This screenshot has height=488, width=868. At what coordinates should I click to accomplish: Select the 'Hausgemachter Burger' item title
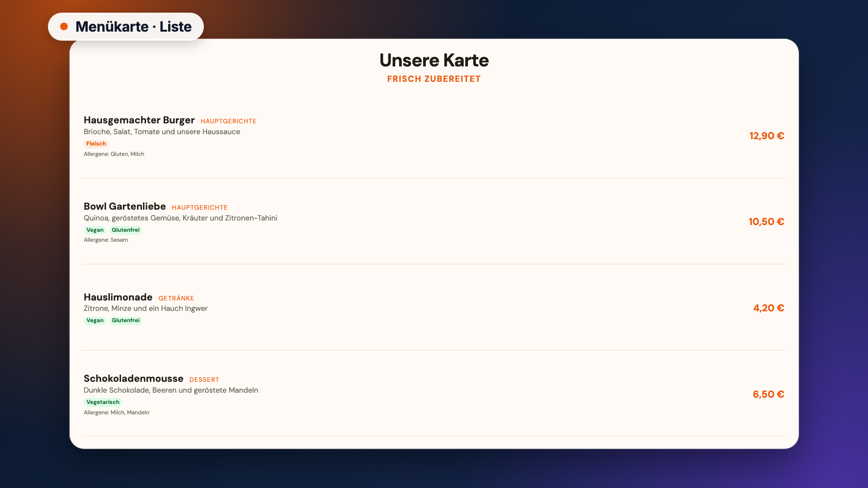tap(139, 120)
